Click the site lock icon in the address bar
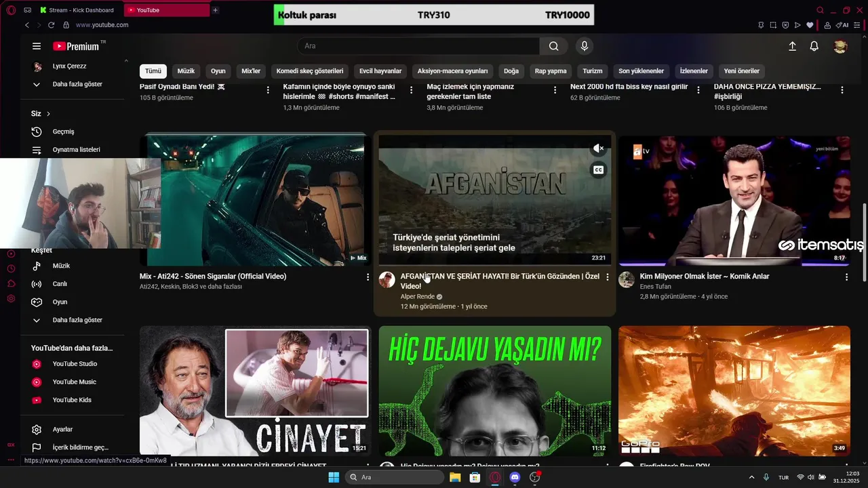Image resolution: width=868 pixels, height=488 pixels. pyautogui.click(x=66, y=25)
